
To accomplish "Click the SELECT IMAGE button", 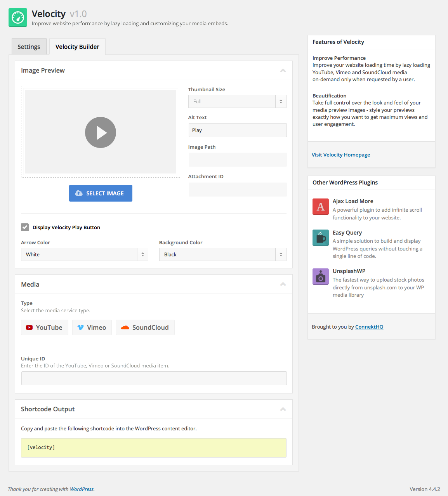I will (x=101, y=193).
